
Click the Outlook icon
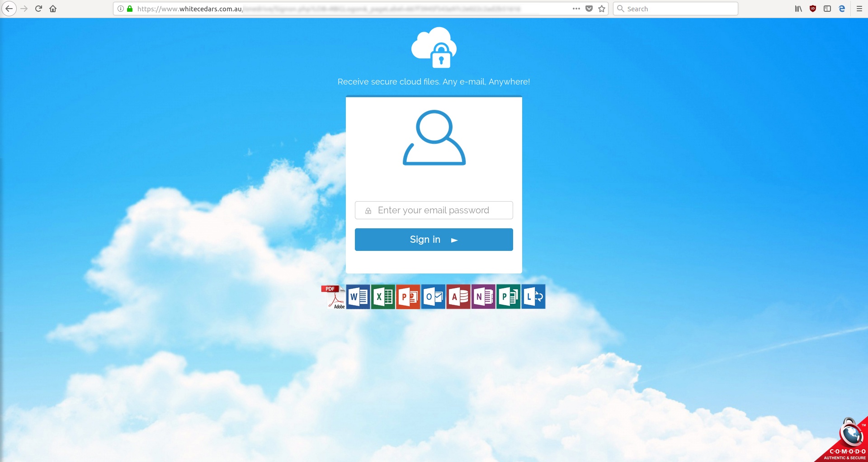coord(433,297)
